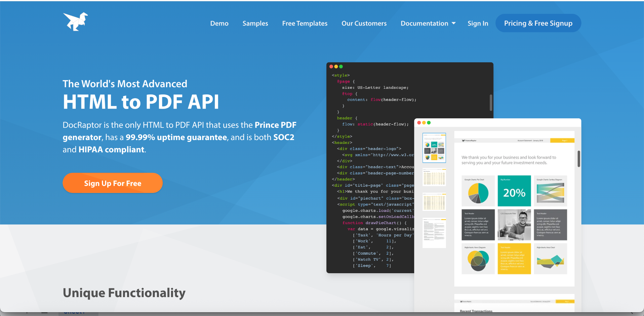Click the orange Sign Up For Free button

click(x=113, y=183)
